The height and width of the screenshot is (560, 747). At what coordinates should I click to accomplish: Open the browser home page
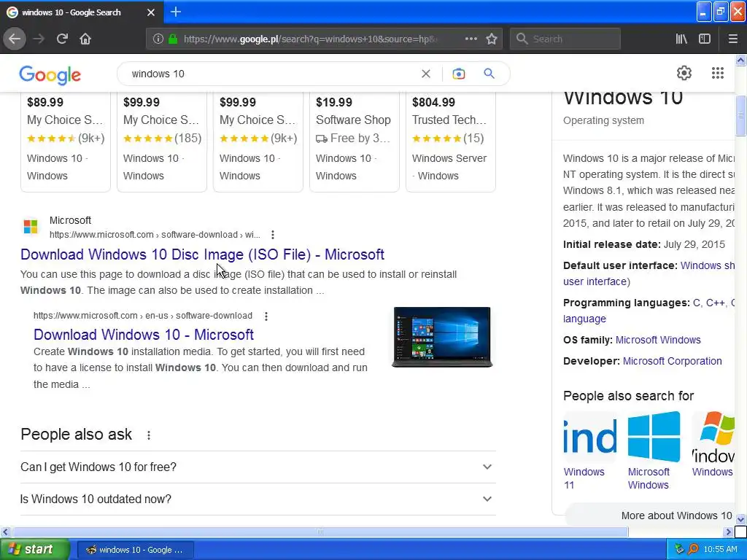point(85,39)
